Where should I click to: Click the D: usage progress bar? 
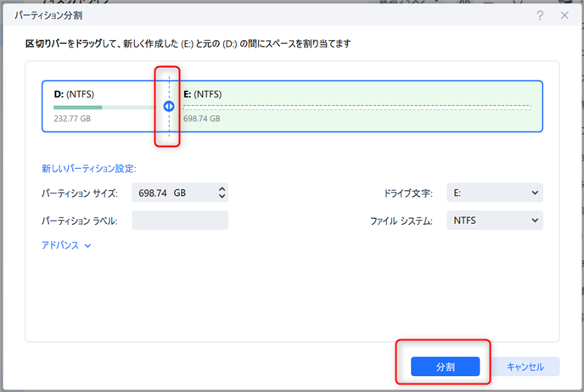[x=105, y=108]
